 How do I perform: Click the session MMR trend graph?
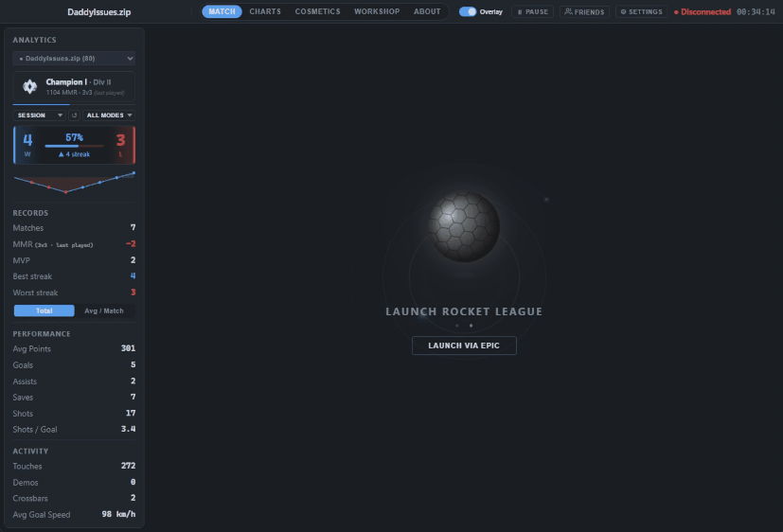tap(74, 182)
